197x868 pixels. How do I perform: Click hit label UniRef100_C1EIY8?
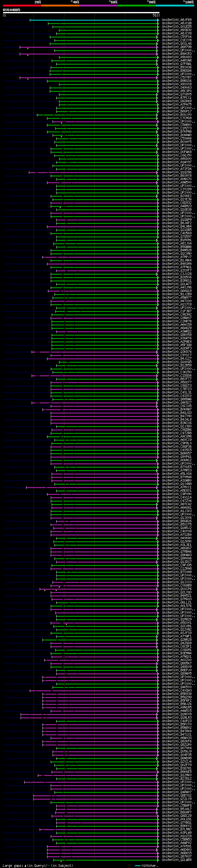click(x=177, y=40)
